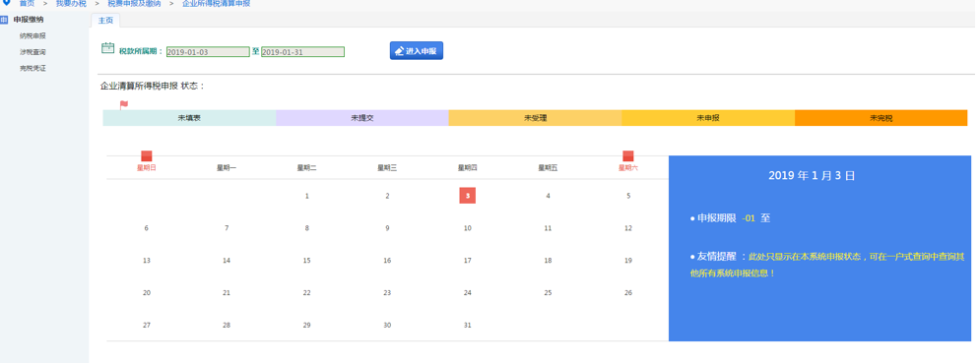Select calendar day 23
This screenshot has height=363, width=980.
click(387, 292)
